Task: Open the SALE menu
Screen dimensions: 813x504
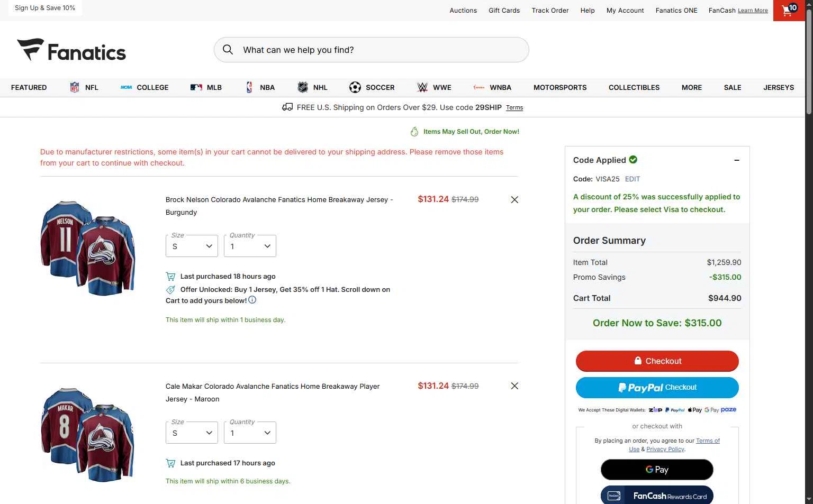Action: 733,87
